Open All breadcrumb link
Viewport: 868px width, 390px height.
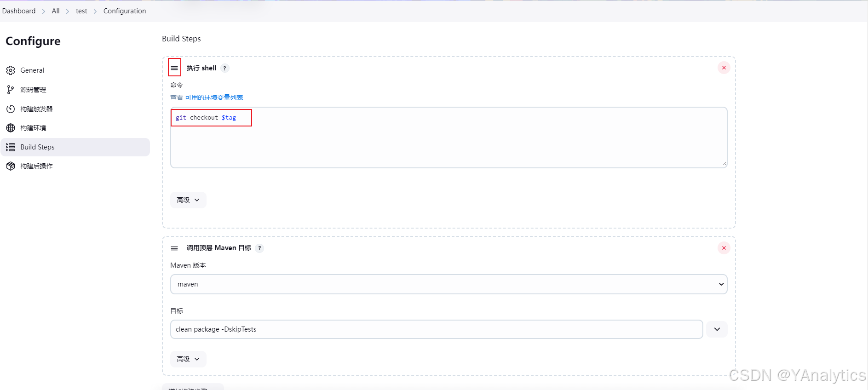(56, 11)
